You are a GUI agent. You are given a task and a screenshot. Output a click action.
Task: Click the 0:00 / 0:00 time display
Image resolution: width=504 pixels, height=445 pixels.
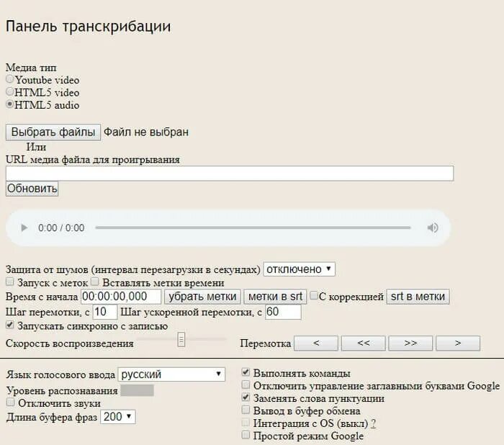[x=61, y=228]
